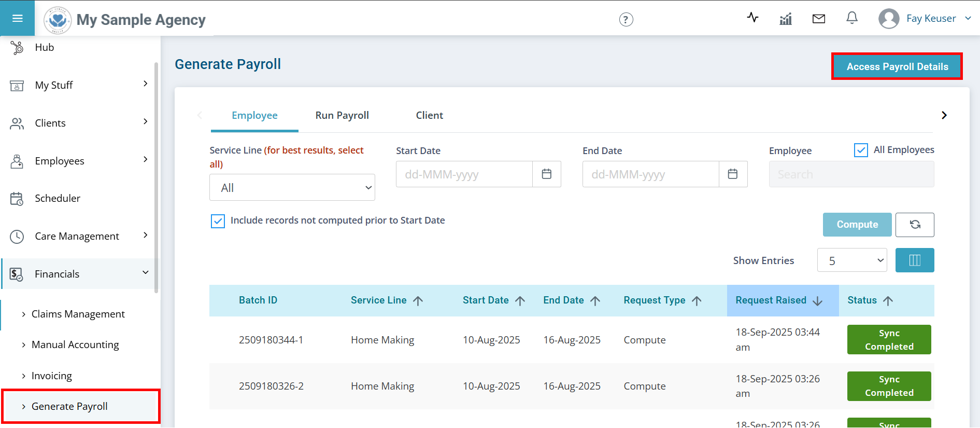
Task: Click the End Date input field
Action: click(650, 174)
